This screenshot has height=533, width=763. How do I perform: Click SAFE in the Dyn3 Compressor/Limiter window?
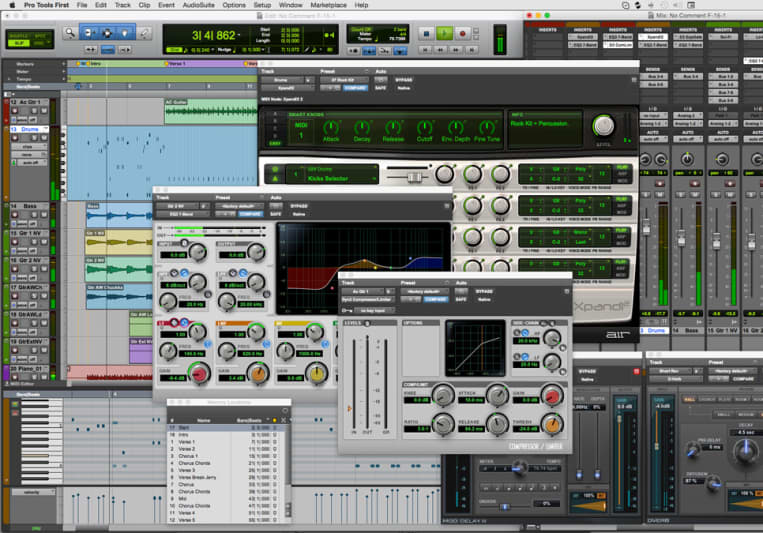pyautogui.click(x=461, y=299)
